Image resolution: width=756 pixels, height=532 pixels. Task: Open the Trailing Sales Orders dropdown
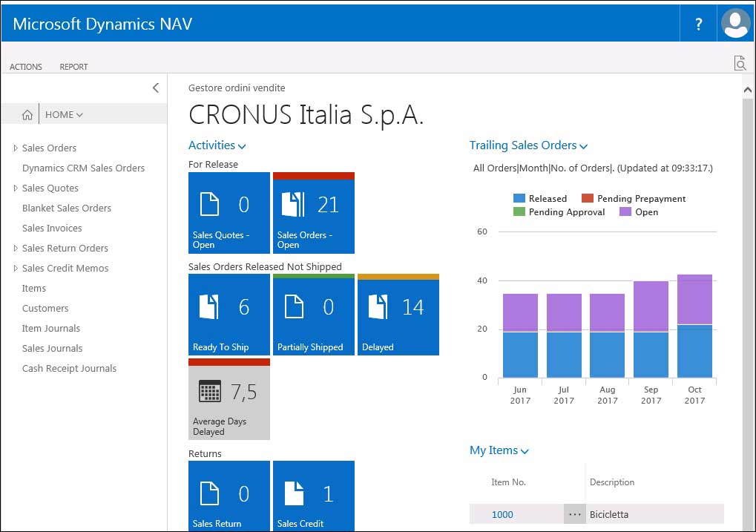528,146
